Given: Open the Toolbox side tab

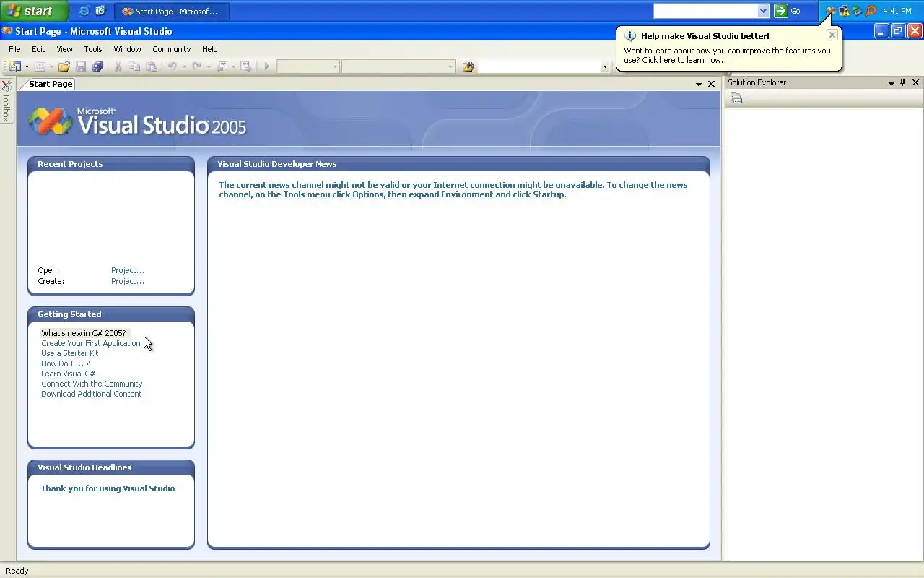Looking at the screenshot, I should (6, 102).
